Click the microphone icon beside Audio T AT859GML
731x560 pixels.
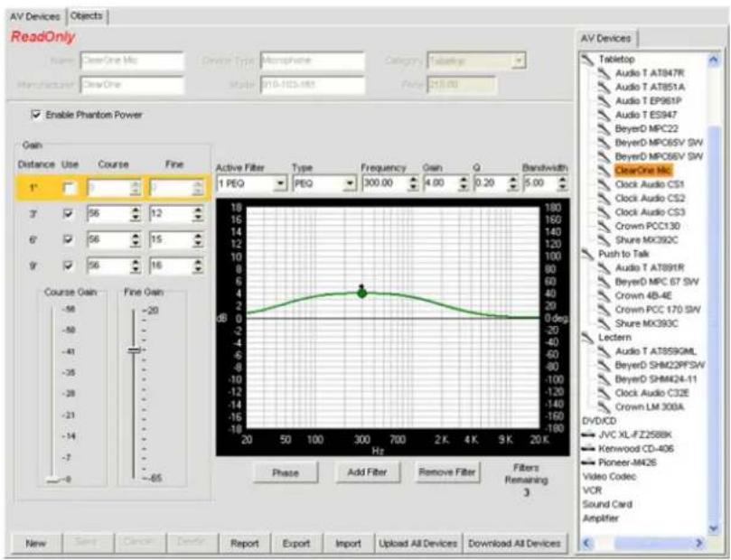[x=604, y=351]
